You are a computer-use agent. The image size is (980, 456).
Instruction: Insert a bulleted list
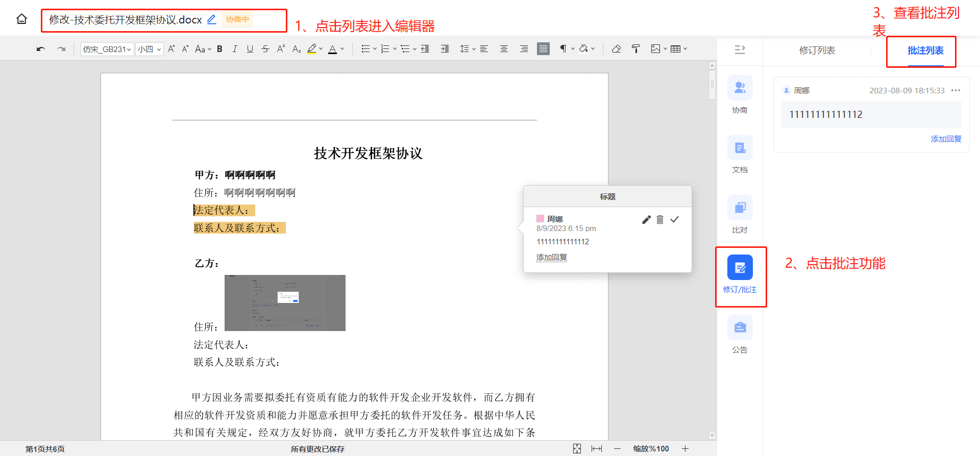click(365, 49)
